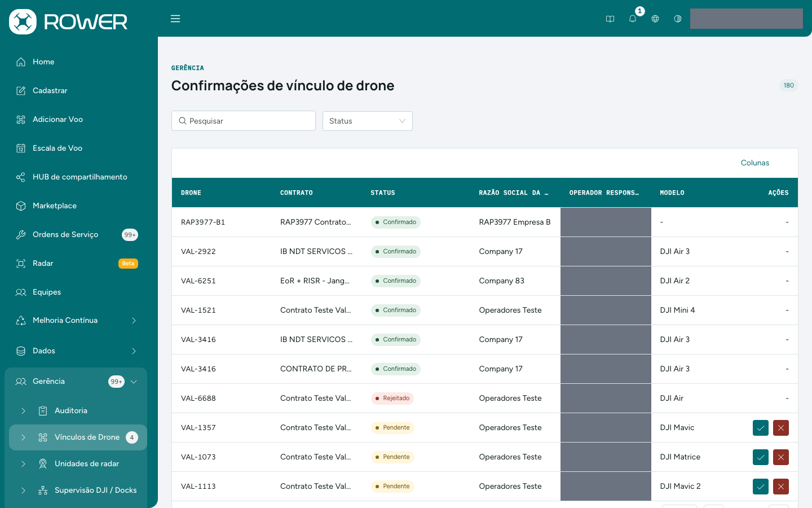
Task: Click the Radar Beta badge
Action: [x=128, y=263]
